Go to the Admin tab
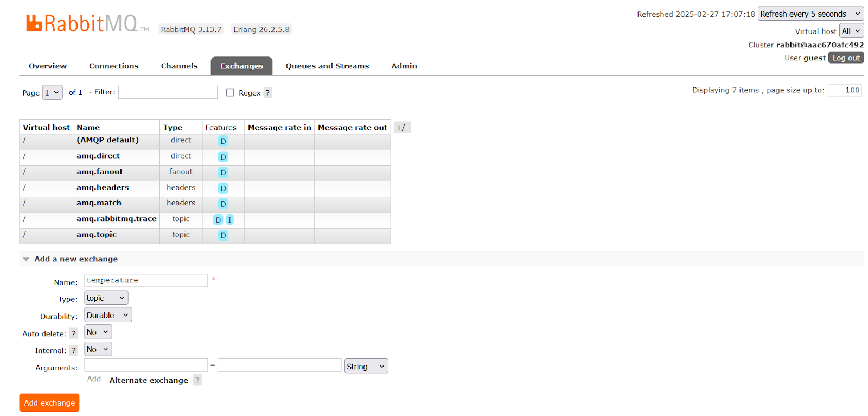This screenshot has width=868, height=416. tap(404, 66)
